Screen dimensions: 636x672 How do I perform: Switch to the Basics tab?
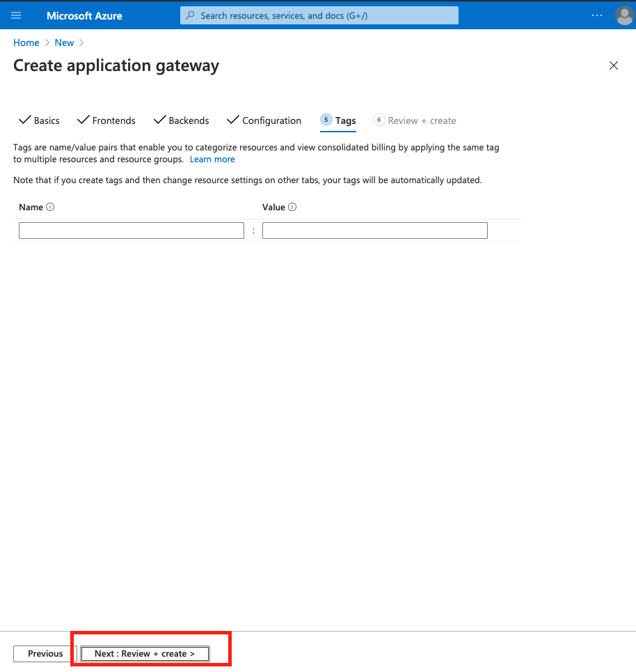(47, 120)
